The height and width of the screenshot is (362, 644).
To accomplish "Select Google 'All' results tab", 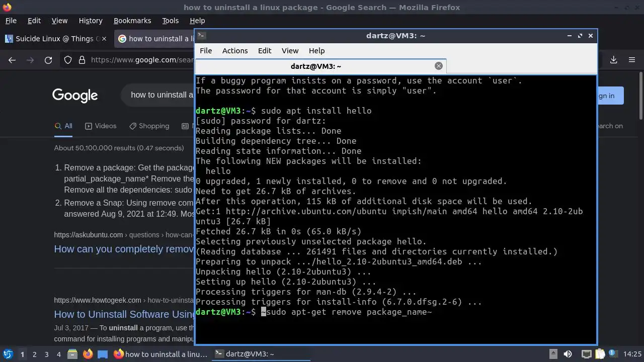I will coord(64,126).
